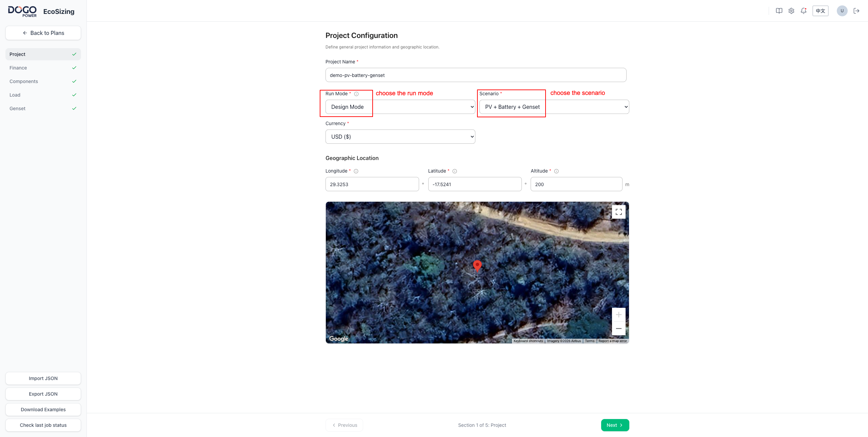This screenshot has width=868, height=437.
Task: Click 'Section 1 of 5: Project' text
Action: point(482,425)
